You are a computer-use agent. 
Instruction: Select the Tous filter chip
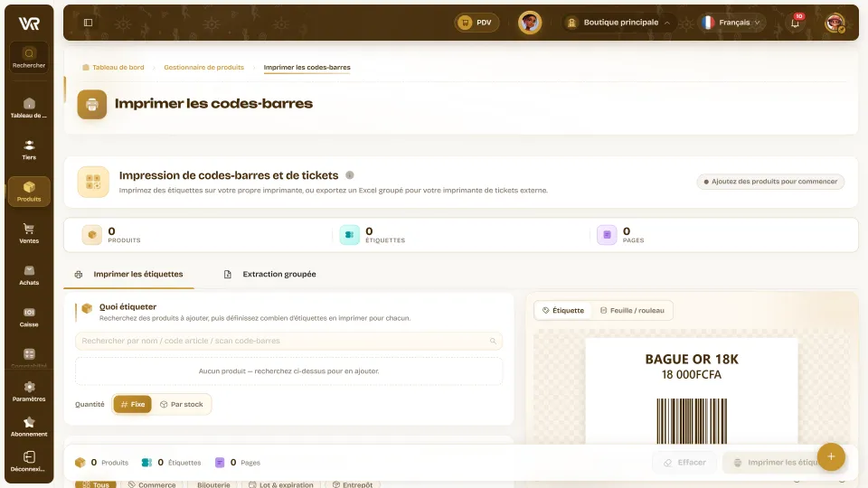[x=96, y=484]
